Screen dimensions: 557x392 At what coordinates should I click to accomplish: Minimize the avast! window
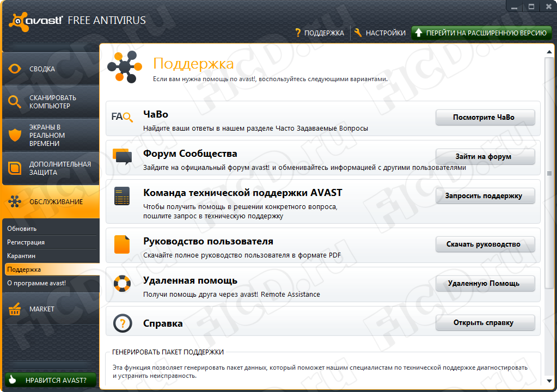pos(514,6)
